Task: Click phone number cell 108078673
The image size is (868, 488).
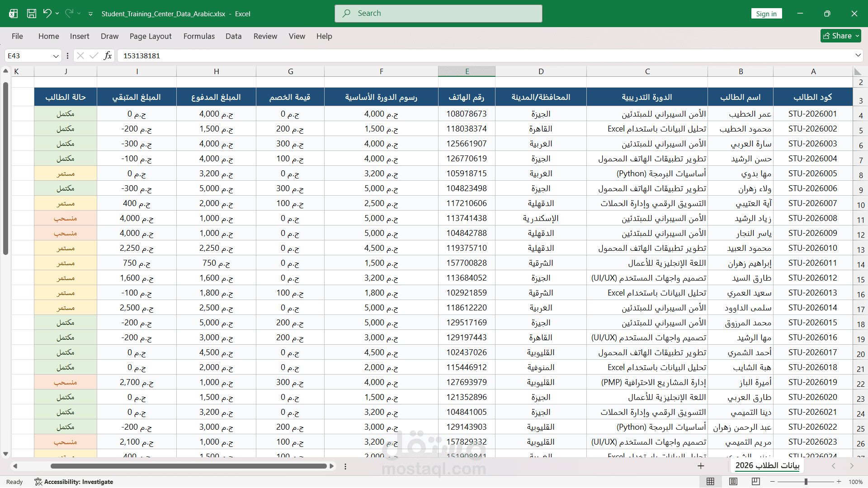Action: pyautogui.click(x=467, y=114)
